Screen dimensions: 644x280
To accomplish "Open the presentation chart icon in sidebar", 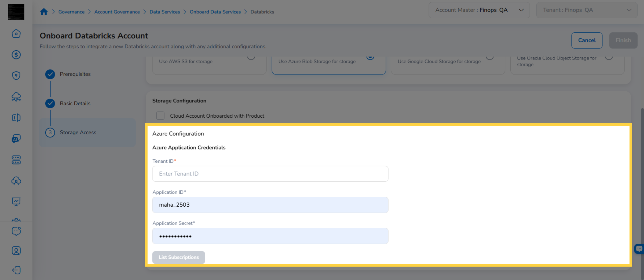I will click(16, 202).
